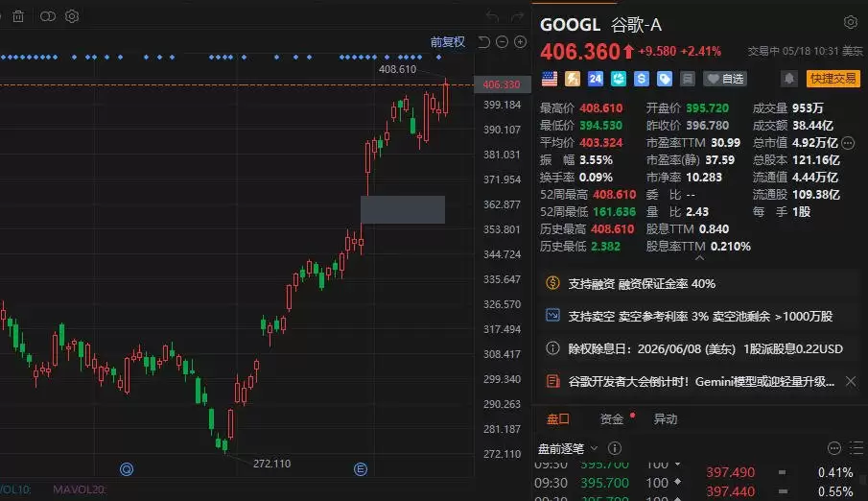This screenshot has width=868, height=501.
Task: Open the overlay compare circles icon
Action: [48, 16]
